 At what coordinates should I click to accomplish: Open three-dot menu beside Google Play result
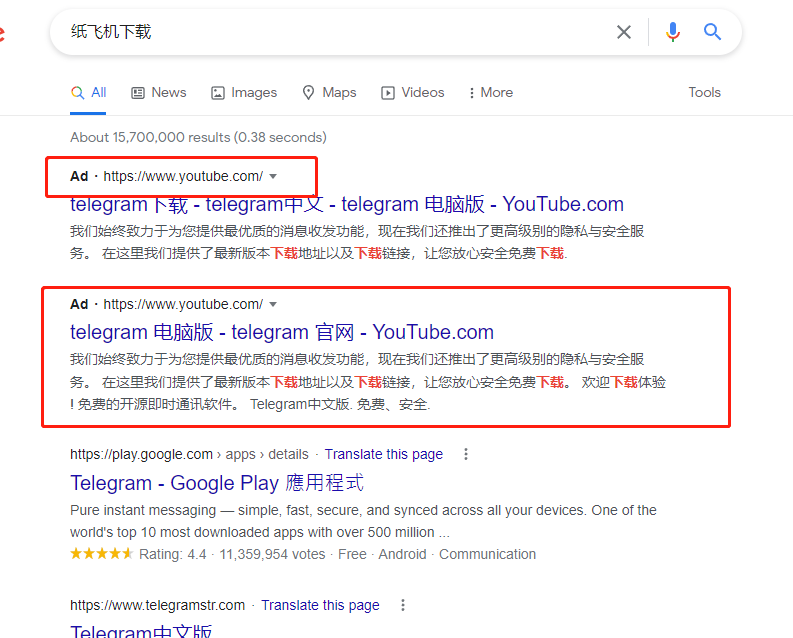point(465,454)
